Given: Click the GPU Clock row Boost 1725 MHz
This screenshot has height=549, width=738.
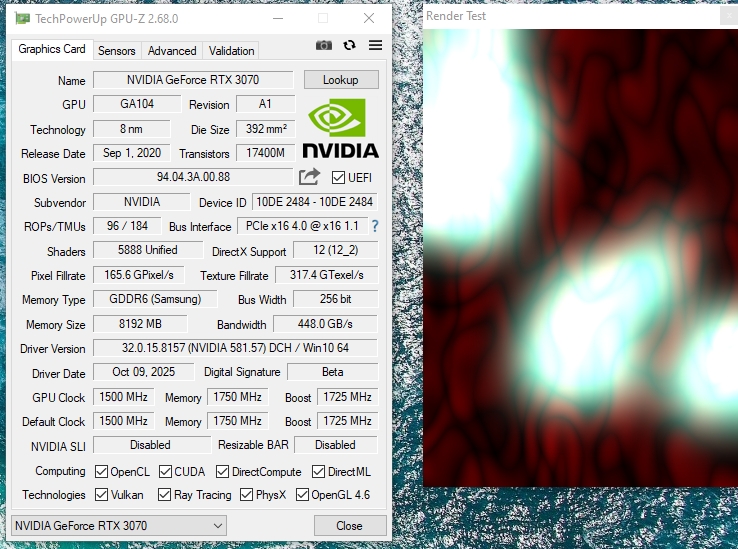Looking at the screenshot, I should click(x=347, y=397).
